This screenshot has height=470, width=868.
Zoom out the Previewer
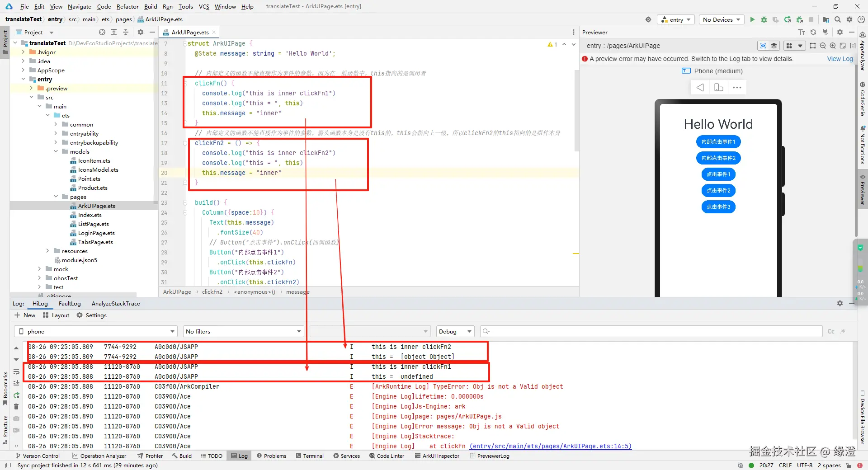[823, 46]
